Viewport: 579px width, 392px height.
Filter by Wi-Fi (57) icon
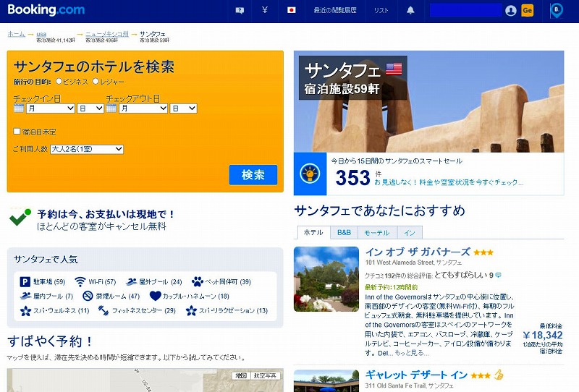(80, 282)
